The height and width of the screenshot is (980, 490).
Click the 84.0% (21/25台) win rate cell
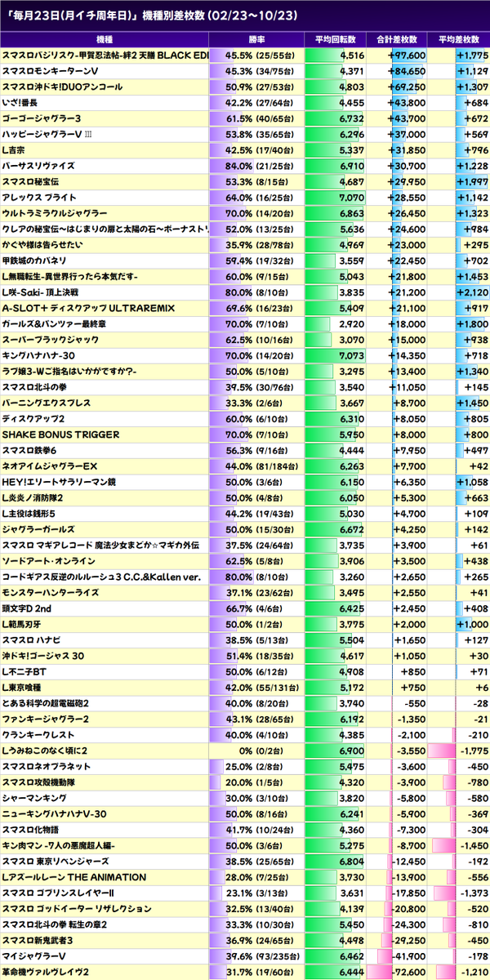coord(256,166)
